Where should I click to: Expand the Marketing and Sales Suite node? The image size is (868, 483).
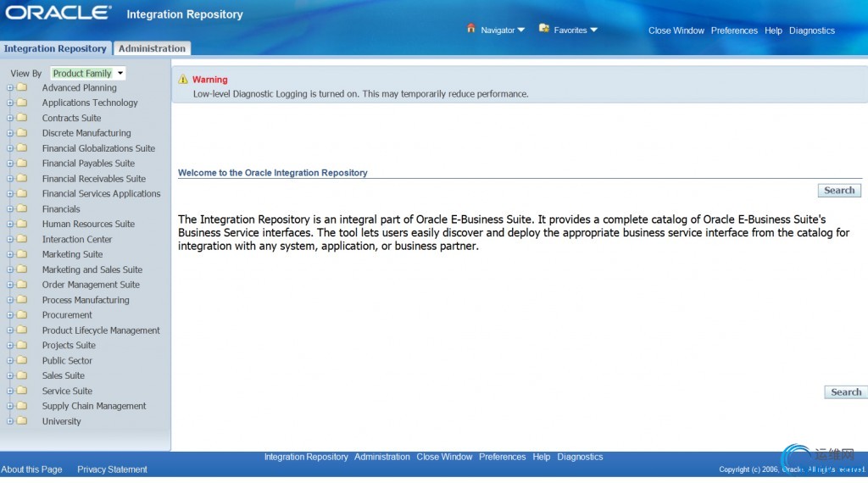(x=10, y=269)
